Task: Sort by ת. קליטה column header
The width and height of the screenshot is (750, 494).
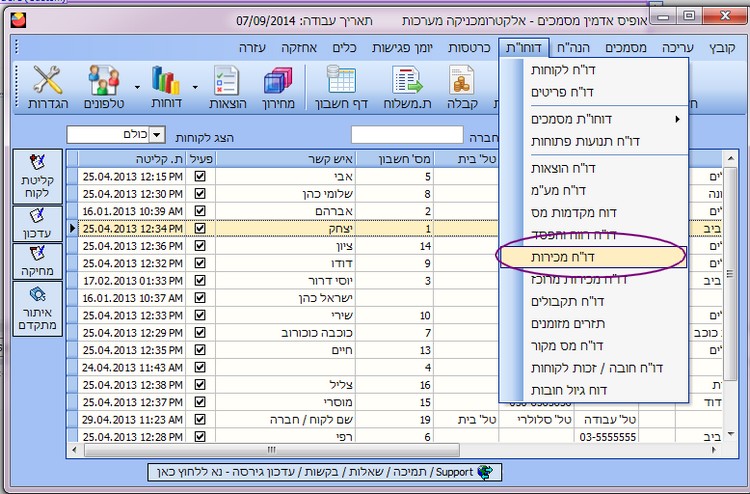Action: pos(132,159)
